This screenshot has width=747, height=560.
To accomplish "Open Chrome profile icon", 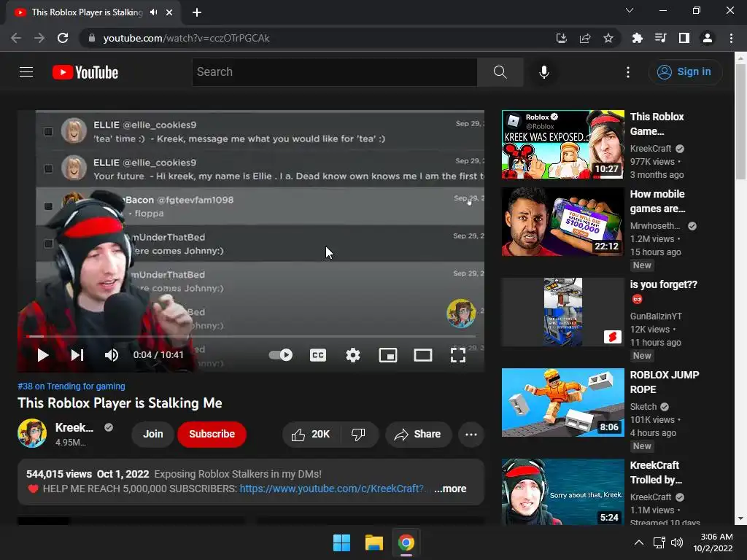I will coord(708,38).
